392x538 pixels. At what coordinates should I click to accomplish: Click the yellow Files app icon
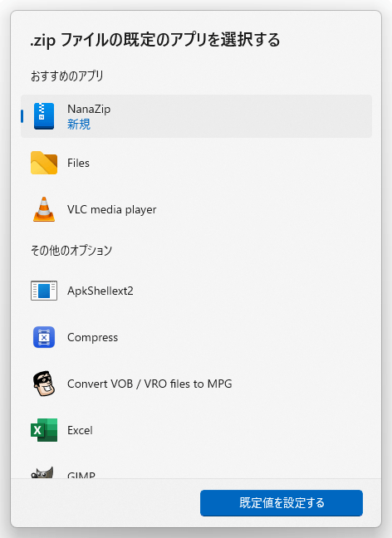point(44,163)
